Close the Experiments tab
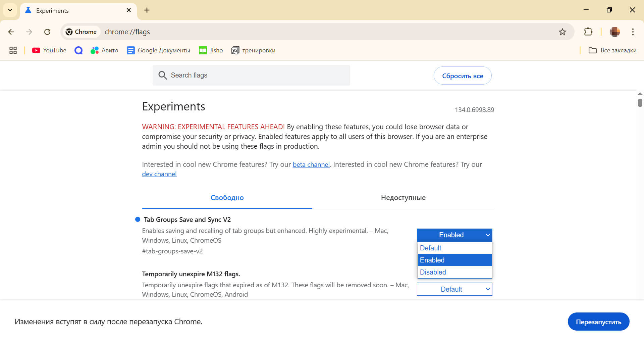The height and width of the screenshot is (341, 644). pyautogui.click(x=129, y=10)
